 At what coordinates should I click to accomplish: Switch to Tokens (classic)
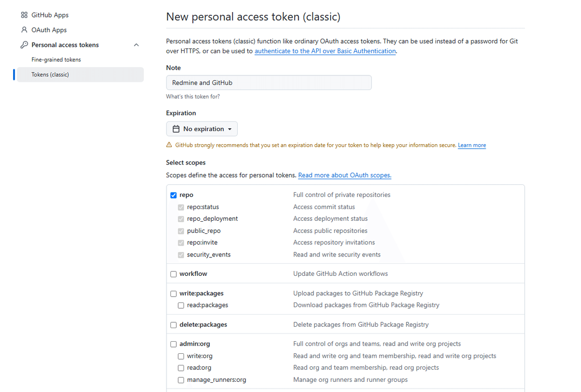coord(51,75)
